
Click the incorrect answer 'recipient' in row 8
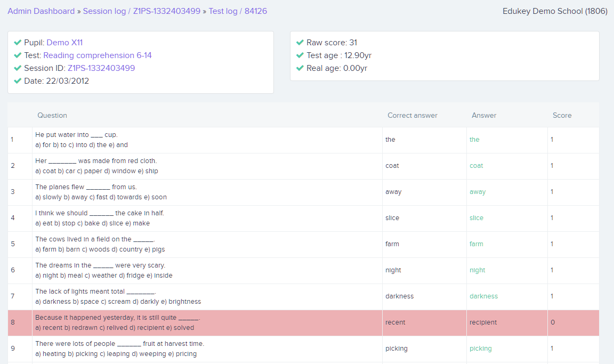[483, 322]
